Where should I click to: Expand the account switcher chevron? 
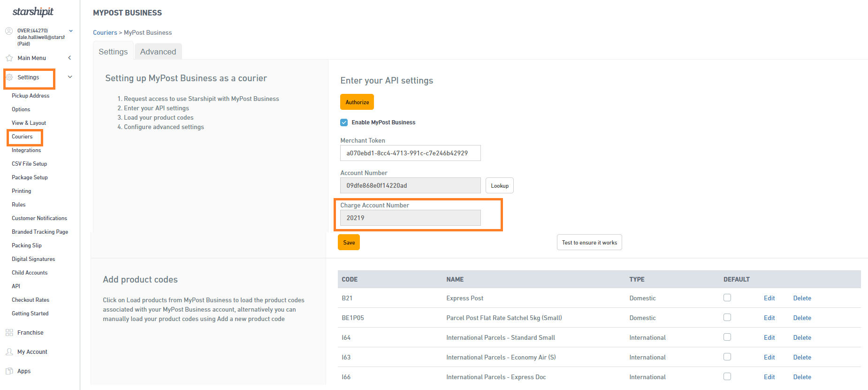[71, 31]
